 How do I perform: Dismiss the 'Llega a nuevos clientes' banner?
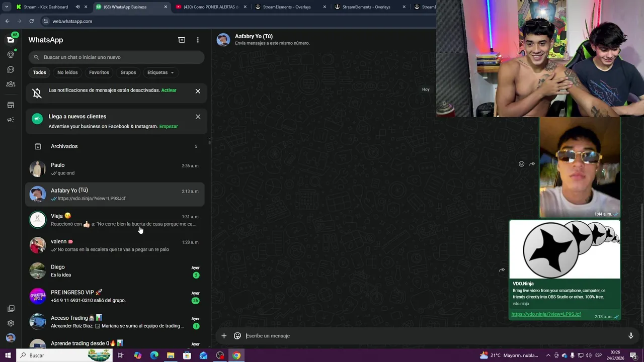click(198, 117)
